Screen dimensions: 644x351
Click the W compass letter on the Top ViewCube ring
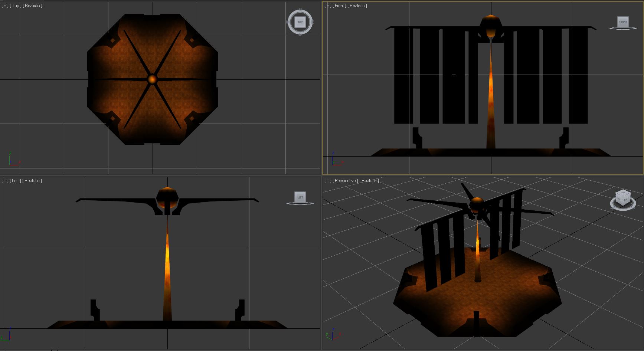(x=288, y=22)
